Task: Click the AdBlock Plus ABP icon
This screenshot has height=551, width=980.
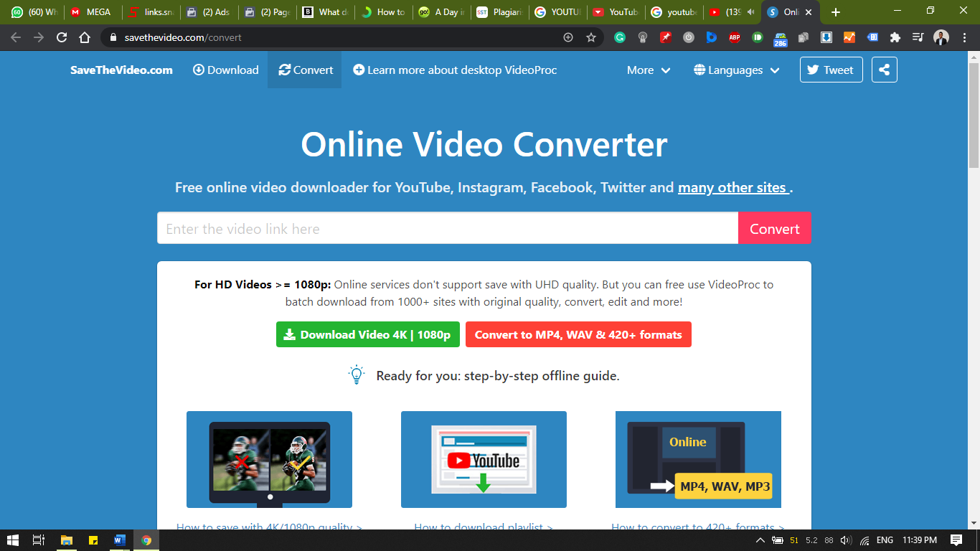Action: click(x=735, y=37)
